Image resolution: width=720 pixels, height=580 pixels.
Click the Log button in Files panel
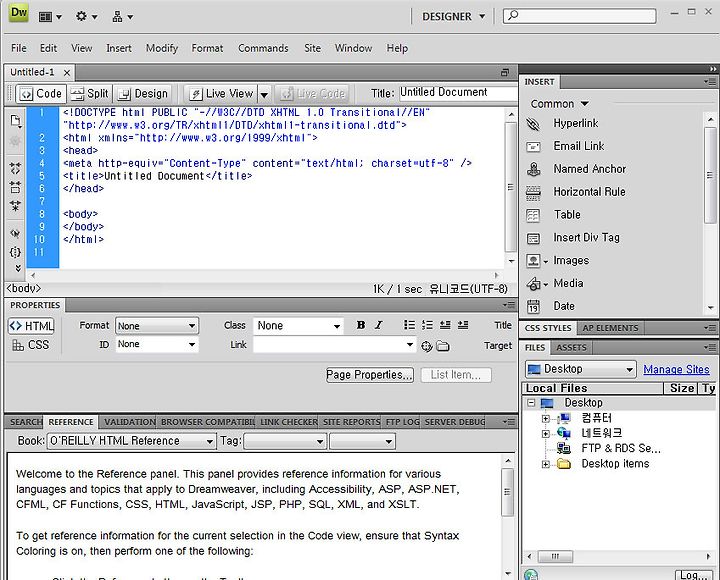tap(694, 575)
